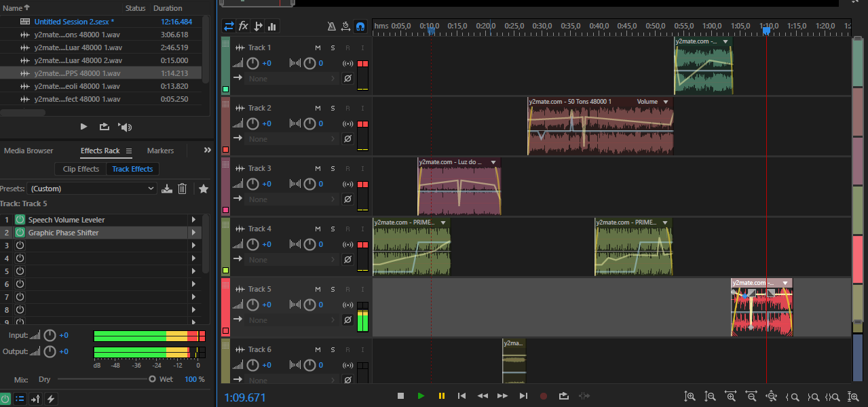This screenshot has width=868, height=407.
Task: Click the yellow Pause button
Action: pyautogui.click(x=442, y=395)
